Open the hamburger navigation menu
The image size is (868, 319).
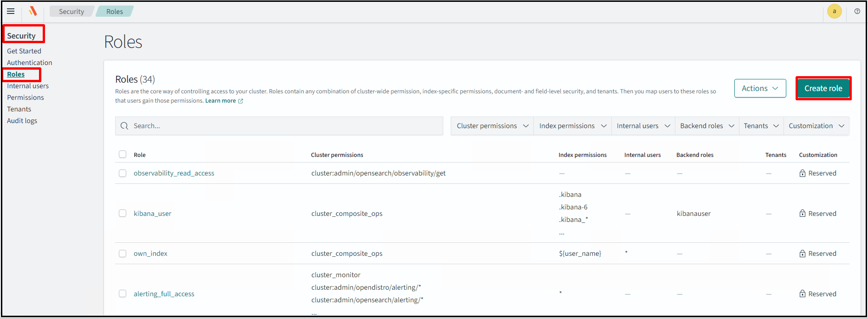pyautogui.click(x=11, y=11)
